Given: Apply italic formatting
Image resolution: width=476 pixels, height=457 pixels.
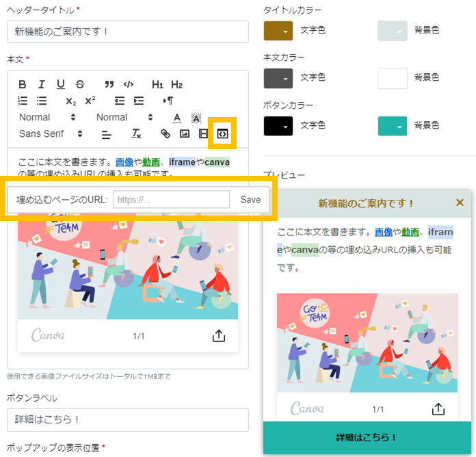Looking at the screenshot, I should click(x=42, y=84).
